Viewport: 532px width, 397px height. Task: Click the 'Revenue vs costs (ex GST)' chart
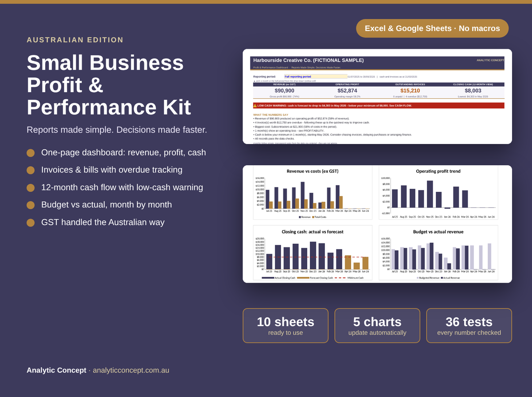click(312, 193)
